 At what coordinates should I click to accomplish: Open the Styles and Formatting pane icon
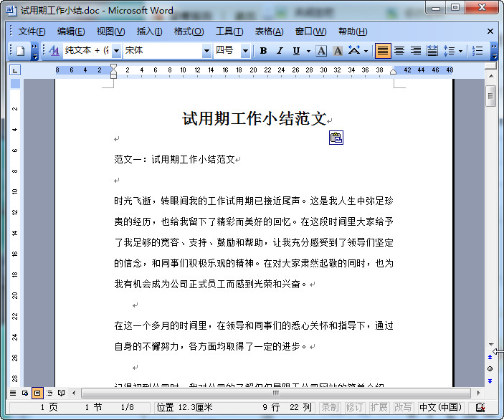pos(54,51)
